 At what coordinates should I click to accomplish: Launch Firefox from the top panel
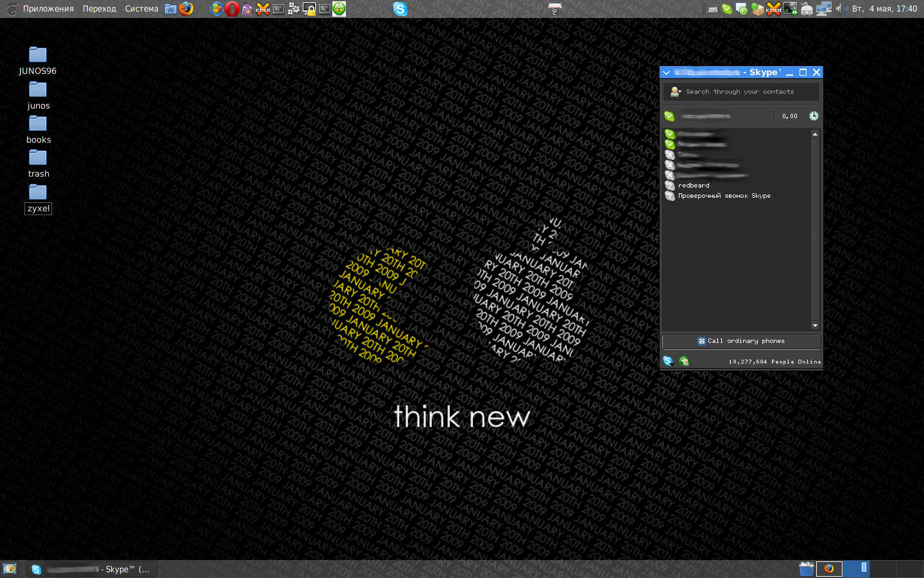[186, 8]
